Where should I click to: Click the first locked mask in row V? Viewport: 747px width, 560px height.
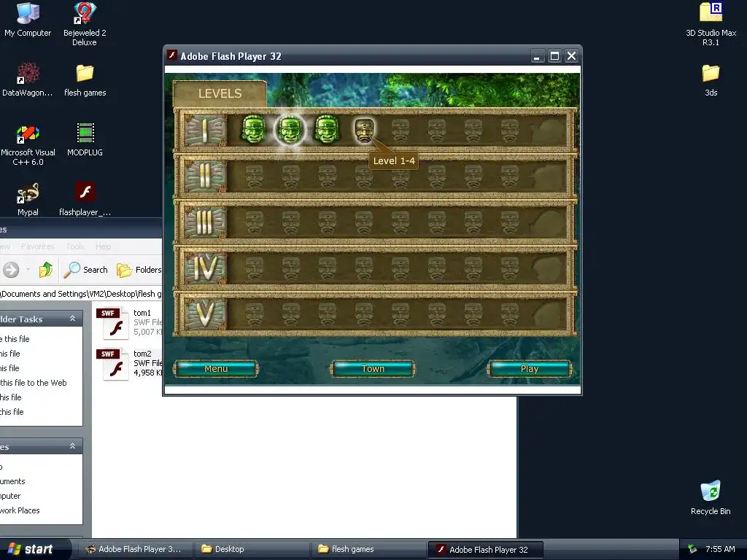[x=255, y=314]
